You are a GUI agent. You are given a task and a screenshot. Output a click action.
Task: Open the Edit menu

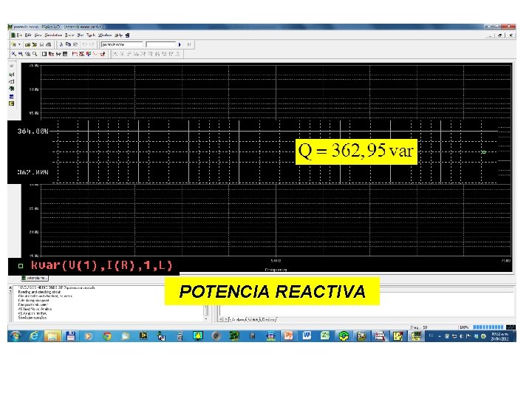tap(28, 35)
